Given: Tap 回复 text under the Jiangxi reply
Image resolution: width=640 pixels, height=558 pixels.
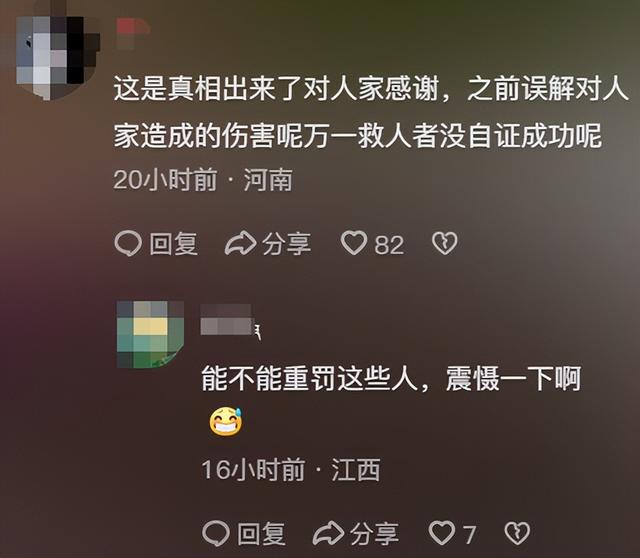Looking at the screenshot, I should pyautogui.click(x=261, y=533).
